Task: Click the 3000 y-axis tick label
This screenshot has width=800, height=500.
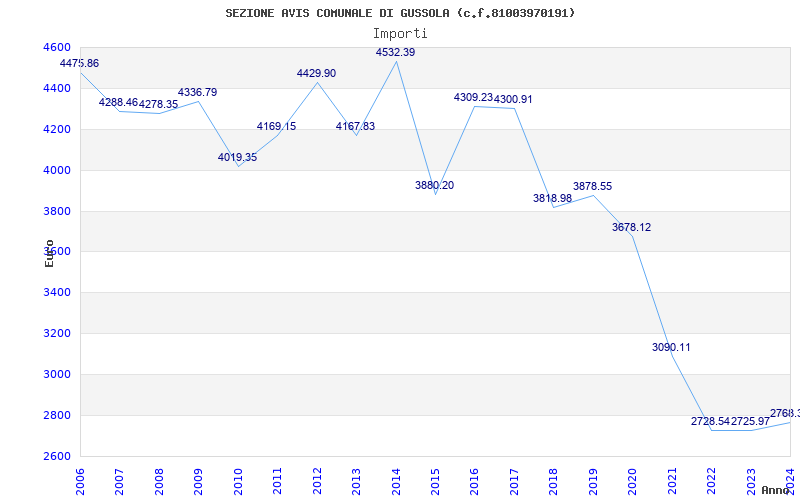Action: (x=58, y=374)
